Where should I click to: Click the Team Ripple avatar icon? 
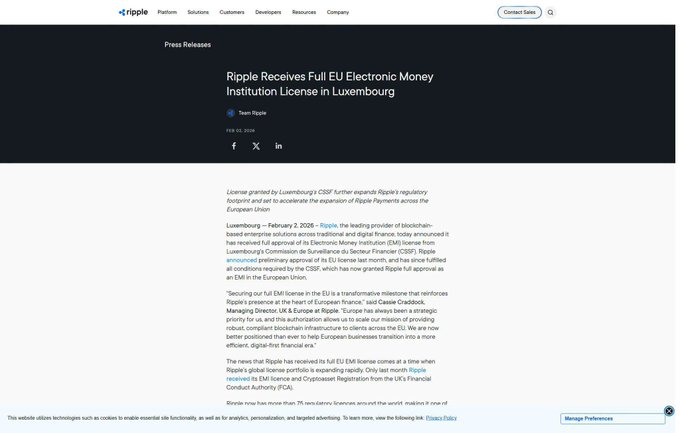tap(231, 113)
